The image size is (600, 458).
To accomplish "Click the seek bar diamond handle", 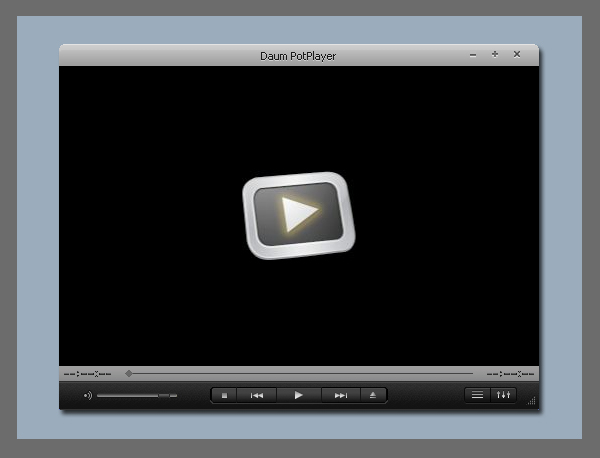I will (129, 373).
